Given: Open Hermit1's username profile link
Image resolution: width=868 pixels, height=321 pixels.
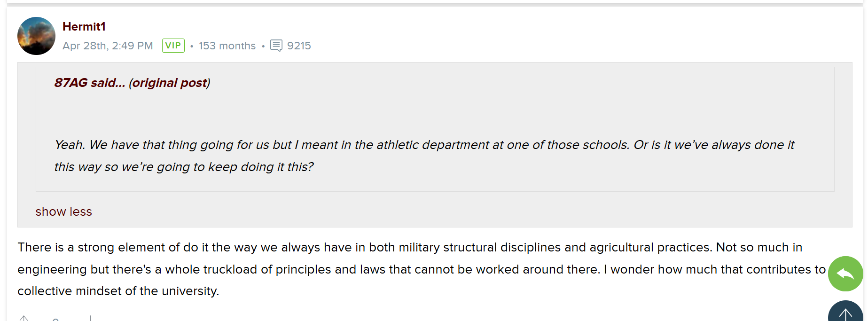Looking at the screenshot, I should pyautogui.click(x=84, y=26).
